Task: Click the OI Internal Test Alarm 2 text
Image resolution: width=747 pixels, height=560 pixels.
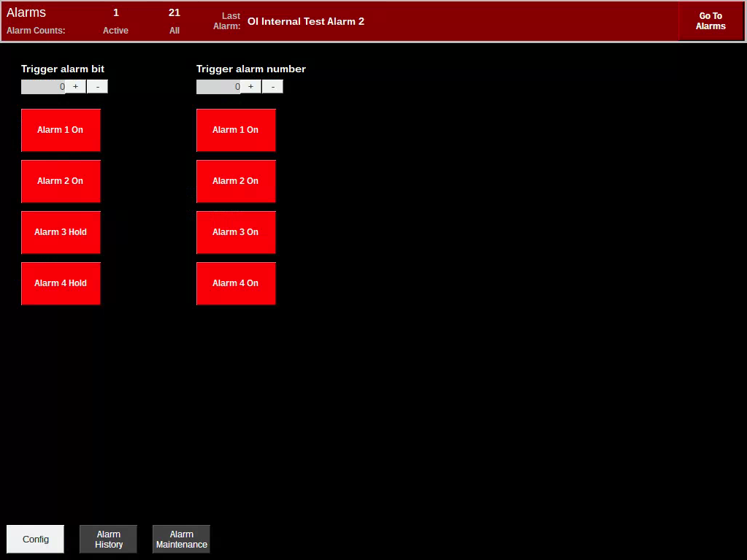Action: [305, 21]
